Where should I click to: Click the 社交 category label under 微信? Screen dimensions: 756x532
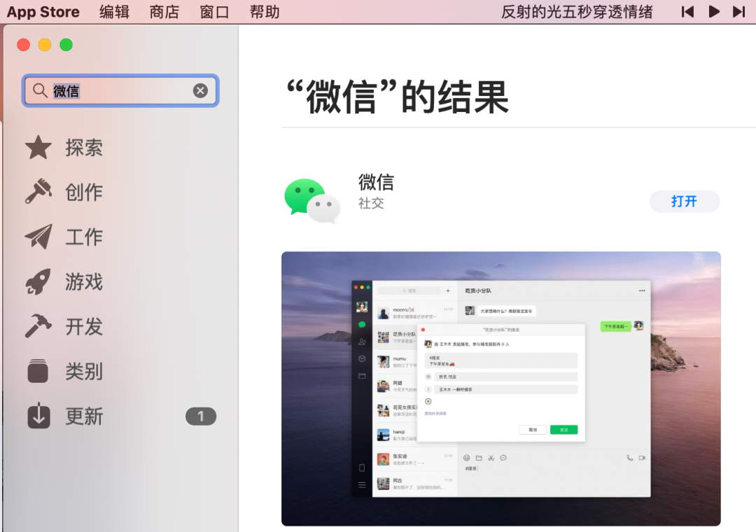[x=371, y=203]
